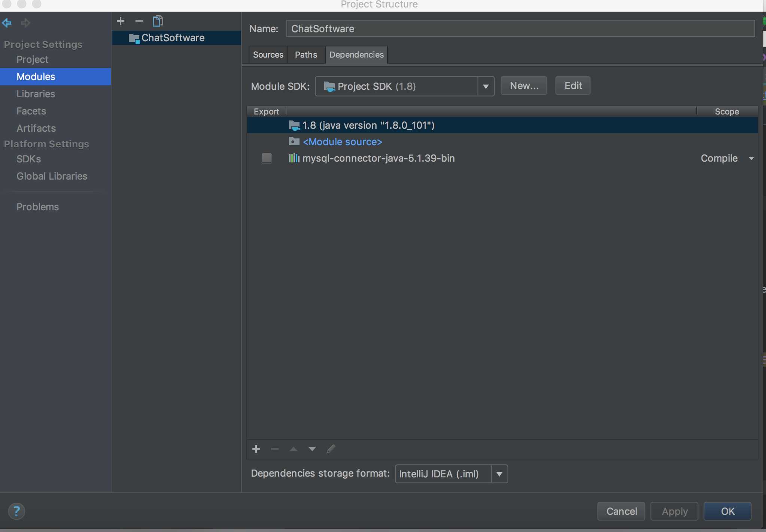This screenshot has height=532, width=766.
Task: Change Compile scope dropdown for mysql-connector
Action: click(727, 158)
